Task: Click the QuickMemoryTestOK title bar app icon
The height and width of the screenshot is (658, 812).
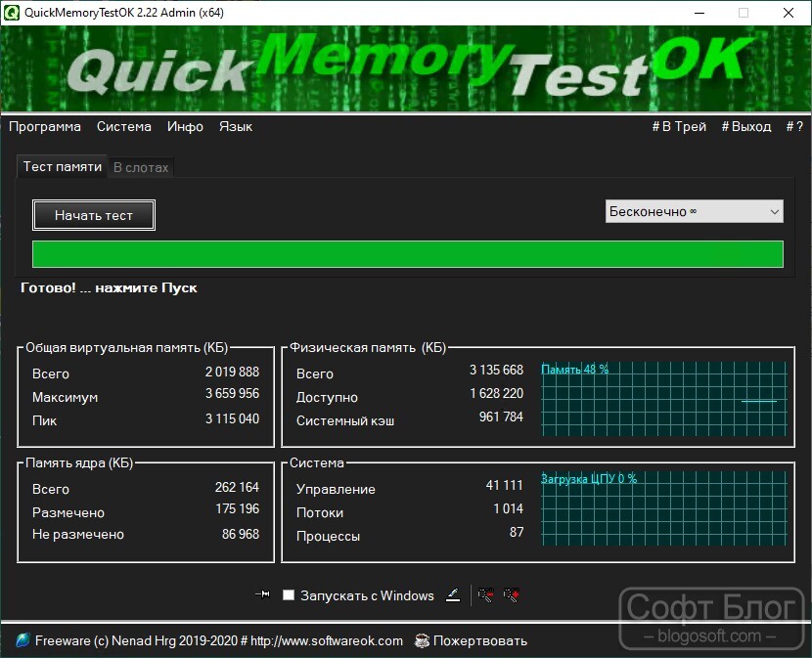Action: click(x=12, y=13)
